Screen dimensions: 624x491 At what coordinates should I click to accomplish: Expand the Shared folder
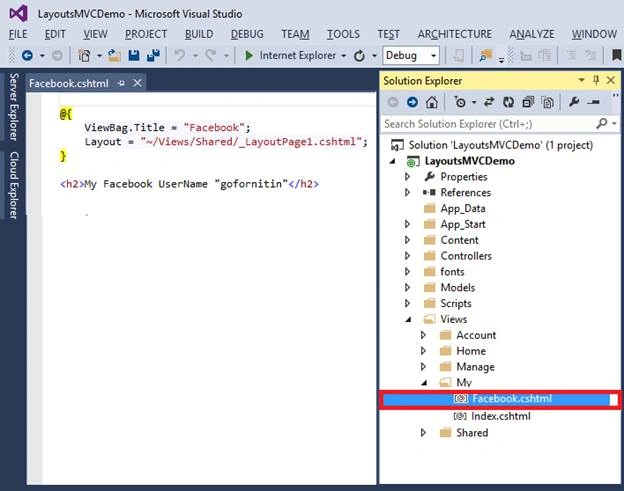tap(423, 433)
